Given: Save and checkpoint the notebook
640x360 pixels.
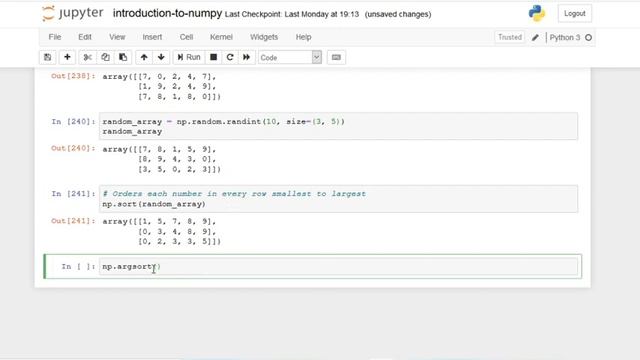Looking at the screenshot, I should (48, 57).
